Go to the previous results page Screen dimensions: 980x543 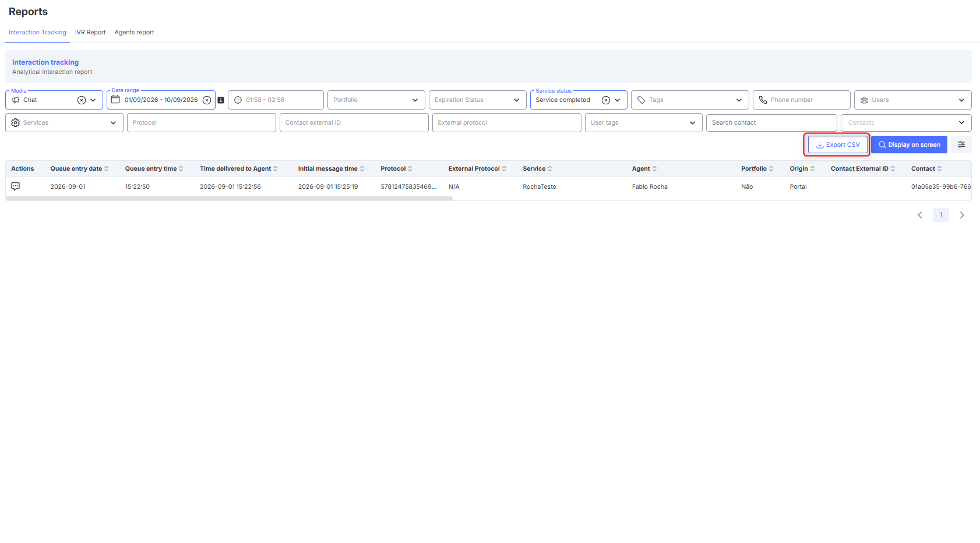click(x=920, y=215)
